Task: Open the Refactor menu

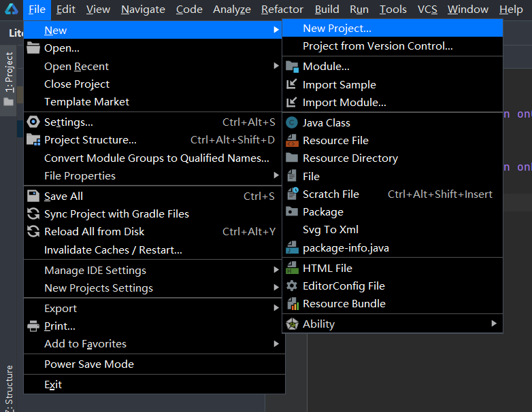Action: coord(282,10)
